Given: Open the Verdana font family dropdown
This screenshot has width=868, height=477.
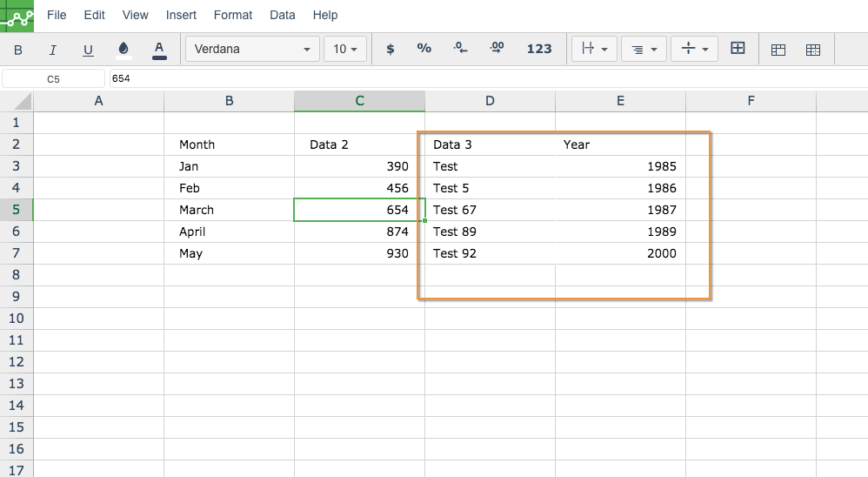Looking at the screenshot, I should coord(252,49).
